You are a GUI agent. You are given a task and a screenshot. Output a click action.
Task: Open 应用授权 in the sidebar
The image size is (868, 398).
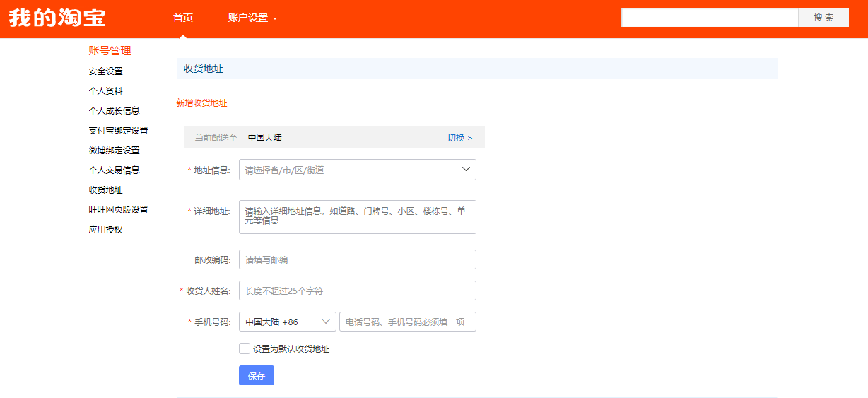[105, 230]
